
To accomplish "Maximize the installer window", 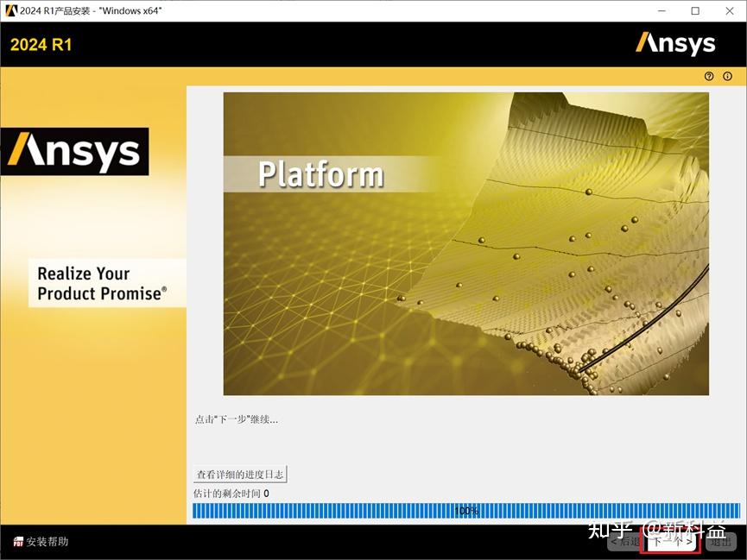I will (695, 10).
